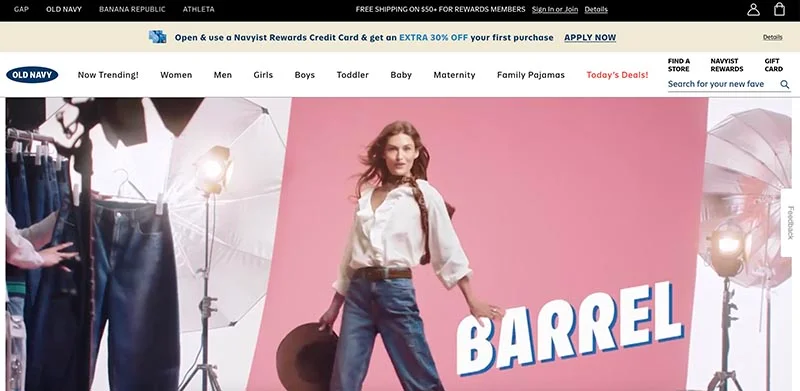This screenshot has width=800, height=391.
Task: Open the Baby menu
Action: point(401,75)
